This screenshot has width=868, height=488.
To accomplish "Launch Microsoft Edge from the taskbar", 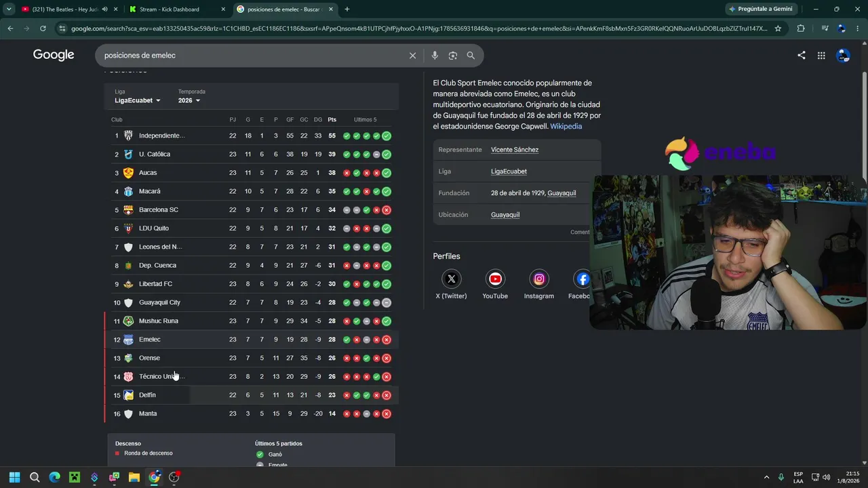I will [x=54, y=477].
